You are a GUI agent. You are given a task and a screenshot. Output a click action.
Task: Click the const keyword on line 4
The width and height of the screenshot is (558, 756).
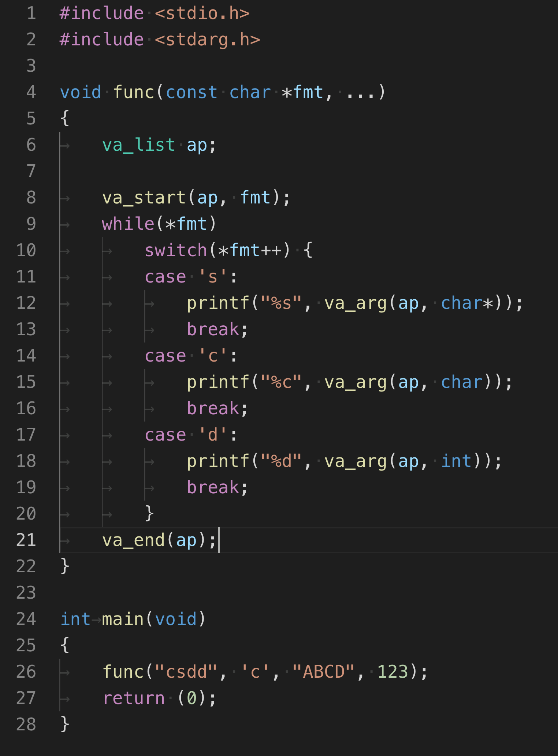coord(191,92)
